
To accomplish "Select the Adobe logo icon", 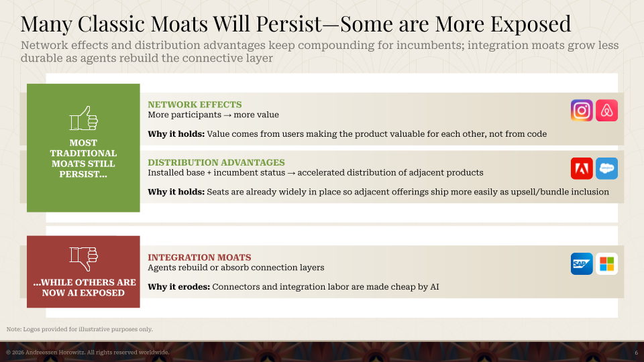I will pyautogui.click(x=582, y=168).
